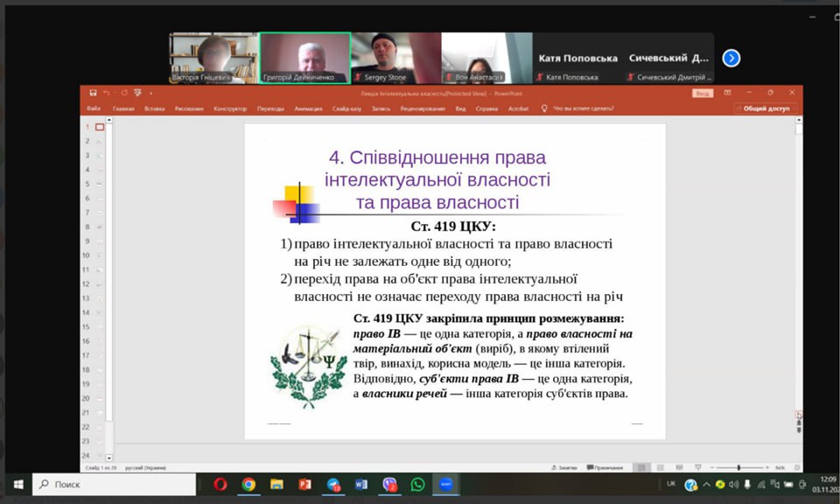Open the Вставка ribbon tab
Viewport: 840px width, 504px height.
pos(154,108)
